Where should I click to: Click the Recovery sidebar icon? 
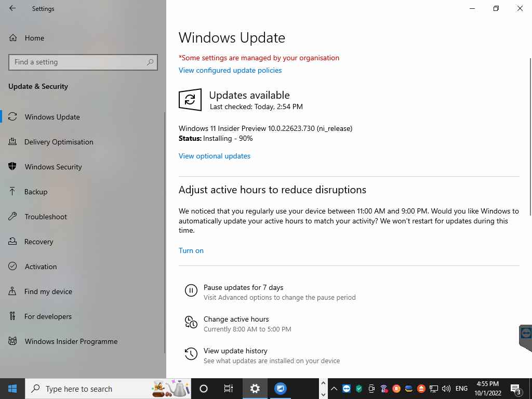coord(12,241)
